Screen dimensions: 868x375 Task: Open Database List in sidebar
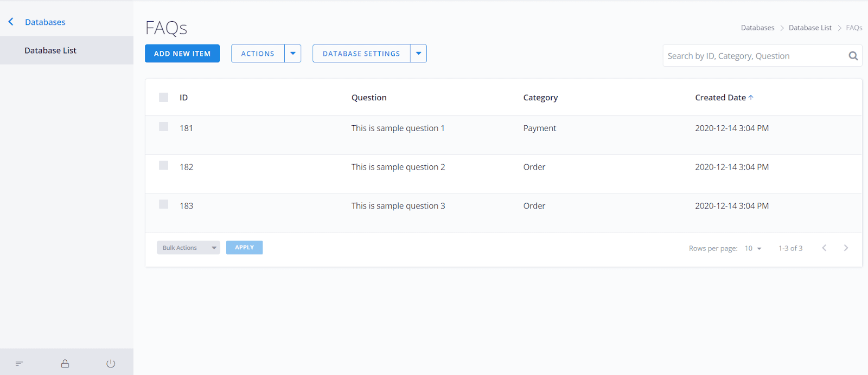click(x=50, y=50)
